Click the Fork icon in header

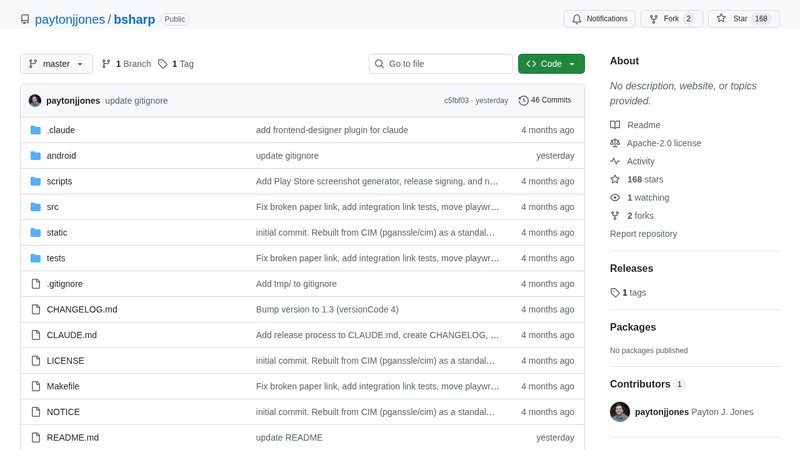click(x=654, y=19)
